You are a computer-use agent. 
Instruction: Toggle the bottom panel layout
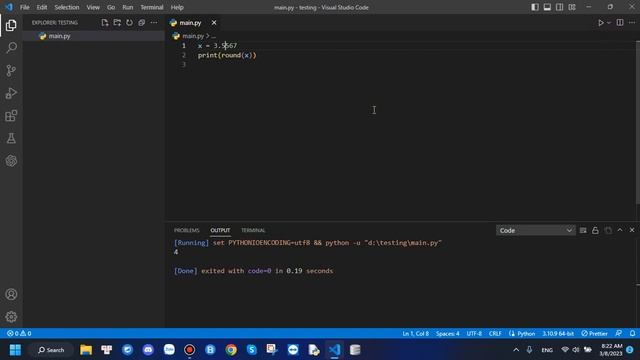[547, 7]
